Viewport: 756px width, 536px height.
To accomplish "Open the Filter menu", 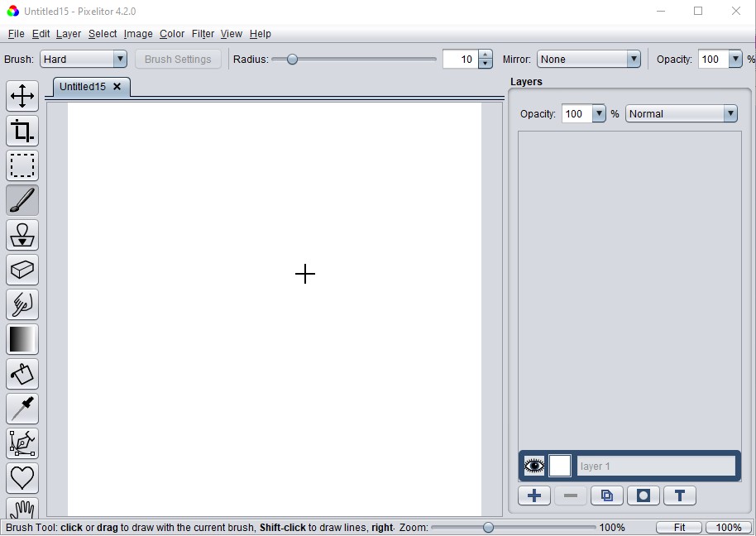I will pos(203,34).
